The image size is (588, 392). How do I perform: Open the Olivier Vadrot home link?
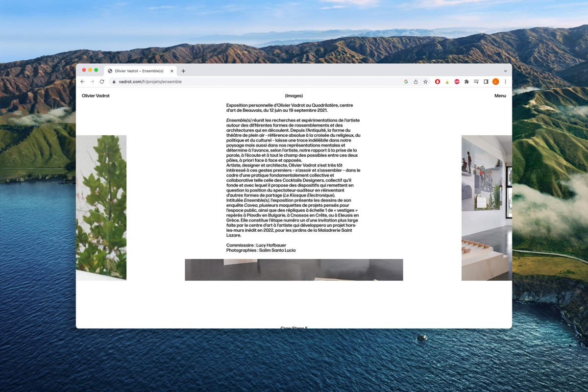96,96
